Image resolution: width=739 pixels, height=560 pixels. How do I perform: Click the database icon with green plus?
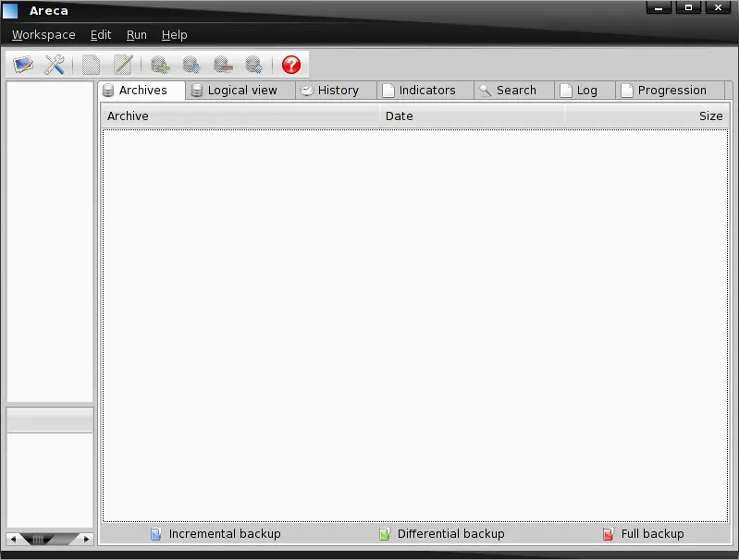click(x=160, y=65)
